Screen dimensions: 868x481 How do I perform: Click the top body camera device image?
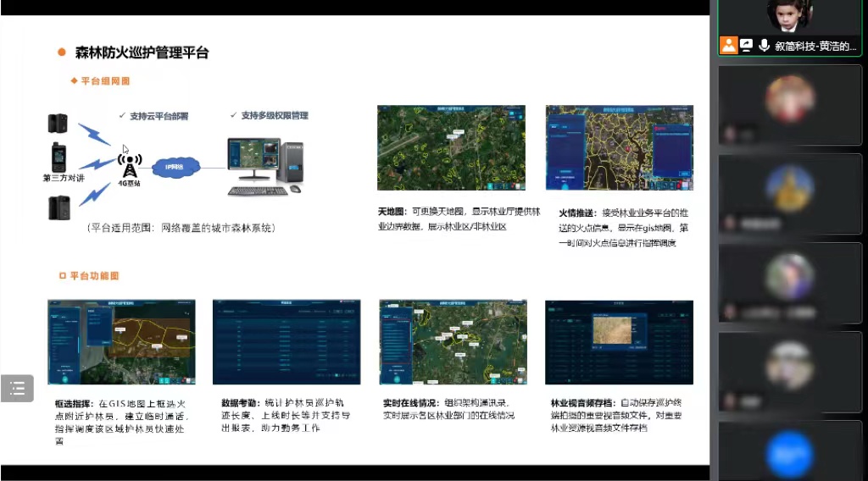[58, 123]
